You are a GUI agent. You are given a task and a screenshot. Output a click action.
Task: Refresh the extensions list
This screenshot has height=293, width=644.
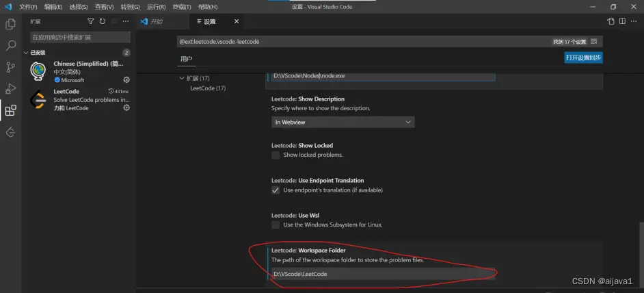tap(103, 21)
